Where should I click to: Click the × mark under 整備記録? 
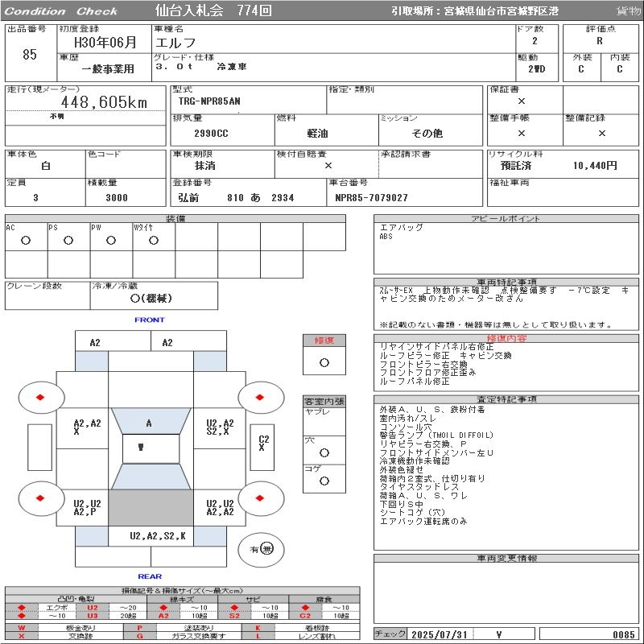(601, 133)
